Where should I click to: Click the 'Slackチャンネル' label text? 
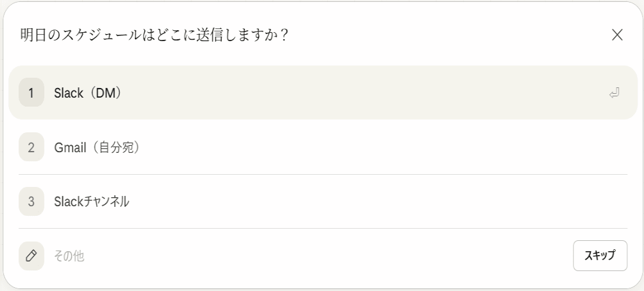coord(92,202)
